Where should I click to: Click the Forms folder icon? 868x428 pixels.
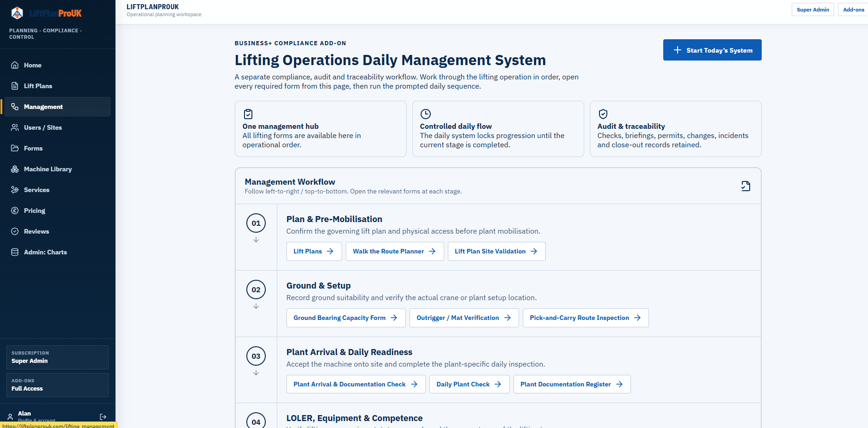tap(15, 148)
